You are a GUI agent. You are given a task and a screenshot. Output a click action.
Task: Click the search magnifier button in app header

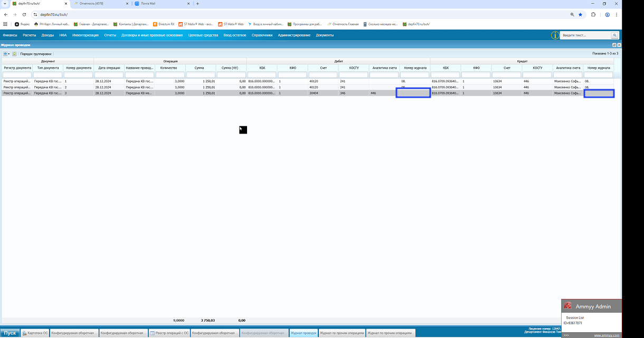[614, 35]
